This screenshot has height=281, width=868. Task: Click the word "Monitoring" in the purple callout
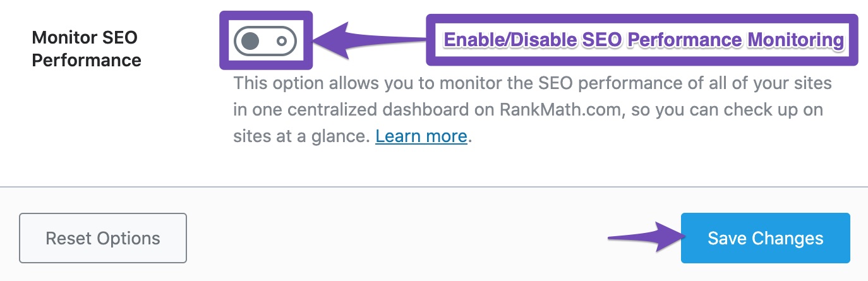[x=795, y=40]
